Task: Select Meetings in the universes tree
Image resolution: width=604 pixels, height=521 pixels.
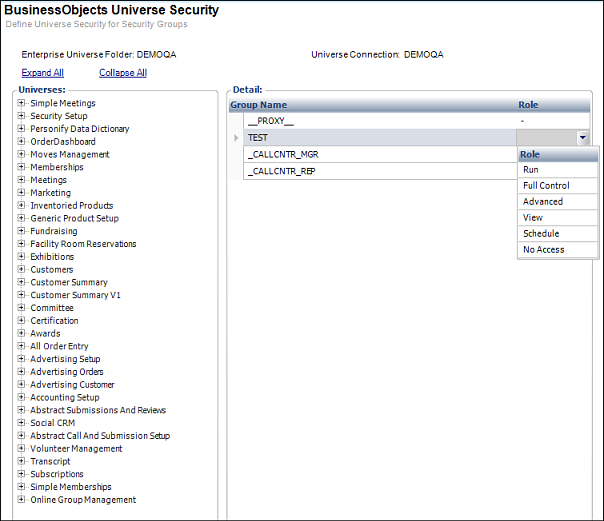Action: point(49,180)
